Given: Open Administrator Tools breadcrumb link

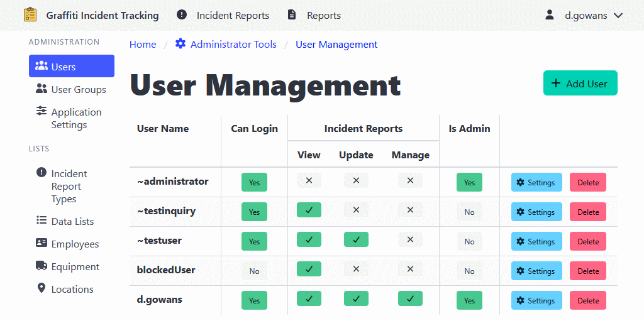Looking at the screenshot, I should (x=226, y=44).
